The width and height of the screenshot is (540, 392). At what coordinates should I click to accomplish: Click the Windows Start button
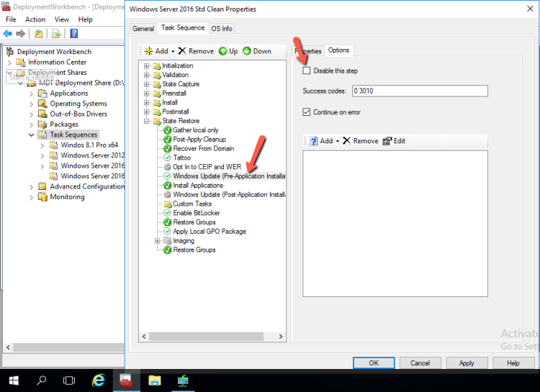13,380
